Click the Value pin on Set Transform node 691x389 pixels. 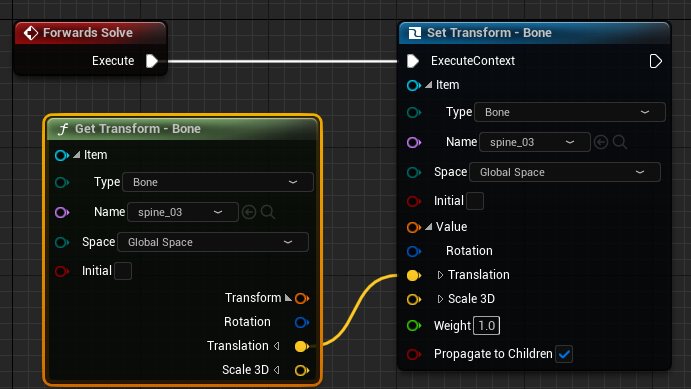point(413,227)
